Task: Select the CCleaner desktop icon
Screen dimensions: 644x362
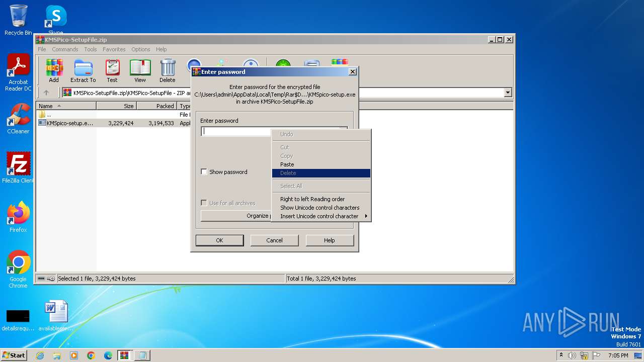Action: pos(18,119)
